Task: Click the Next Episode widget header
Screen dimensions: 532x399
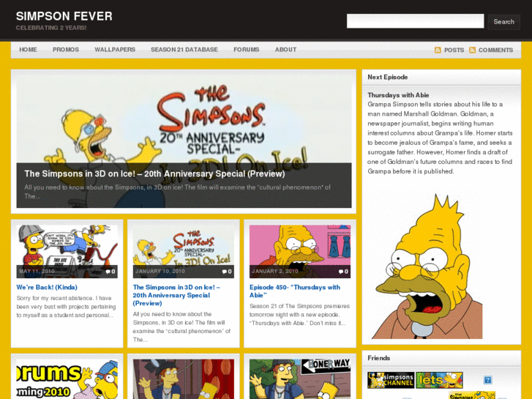Action: pos(441,78)
